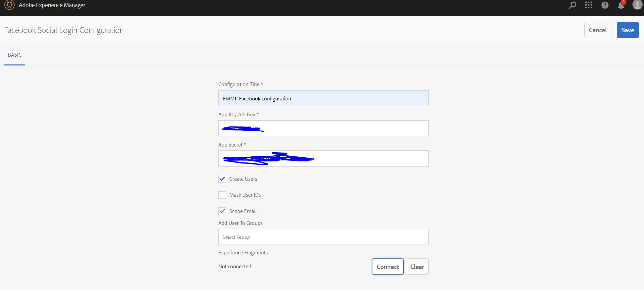Viewport: 644px width, 290px height.
Task: Open the user profile avatar
Action: click(638, 4)
